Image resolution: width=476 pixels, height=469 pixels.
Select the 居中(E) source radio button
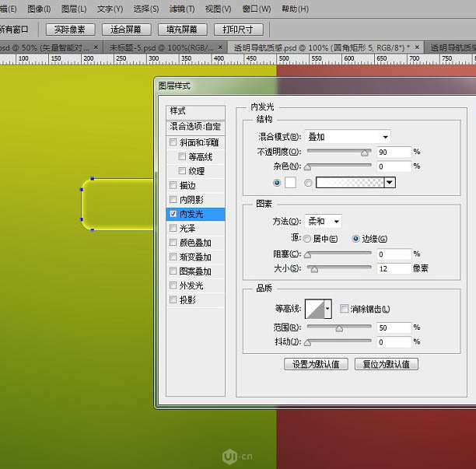point(307,239)
